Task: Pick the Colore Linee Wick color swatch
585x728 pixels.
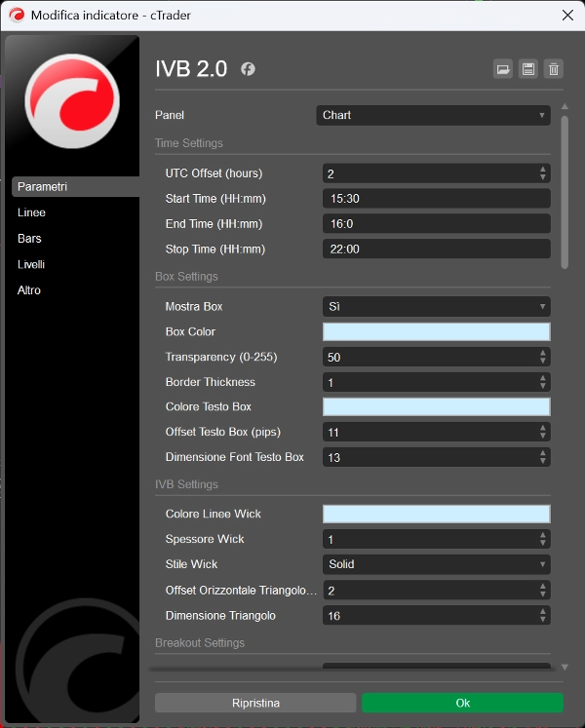Action: [436, 514]
